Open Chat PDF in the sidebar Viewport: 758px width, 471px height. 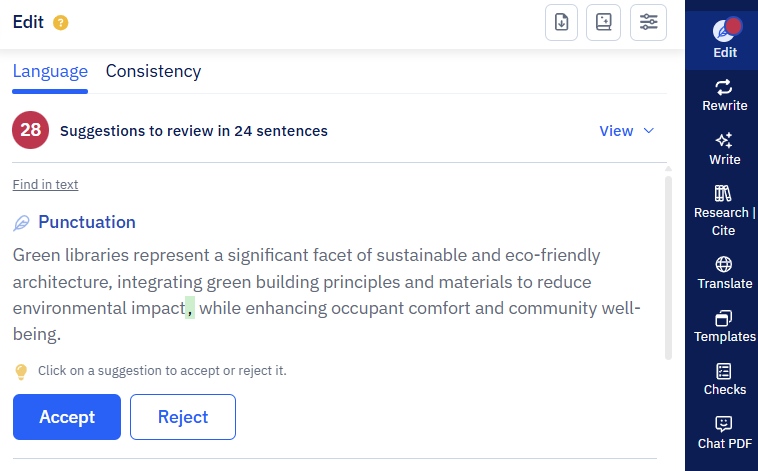pyautogui.click(x=724, y=433)
